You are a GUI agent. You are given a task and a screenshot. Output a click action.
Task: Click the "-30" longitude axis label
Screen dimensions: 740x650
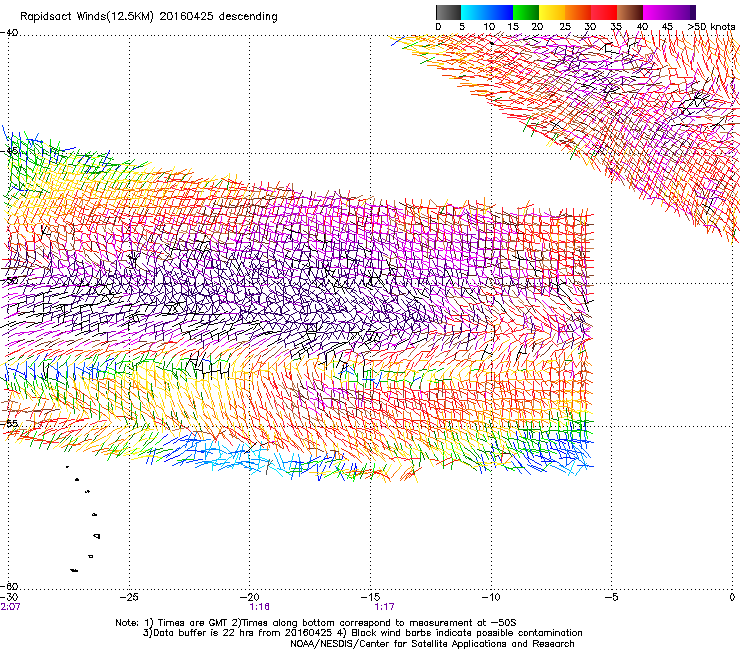pos(10,597)
